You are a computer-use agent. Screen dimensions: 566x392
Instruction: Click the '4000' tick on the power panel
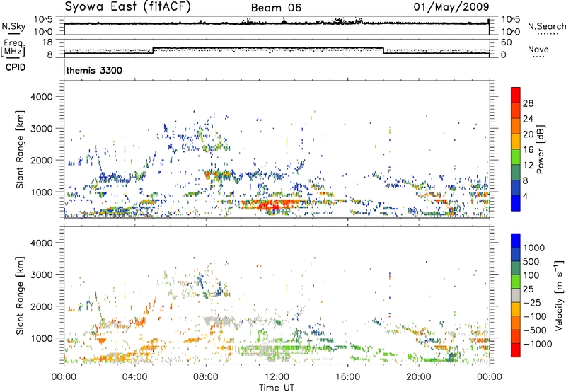pos(41,97)
